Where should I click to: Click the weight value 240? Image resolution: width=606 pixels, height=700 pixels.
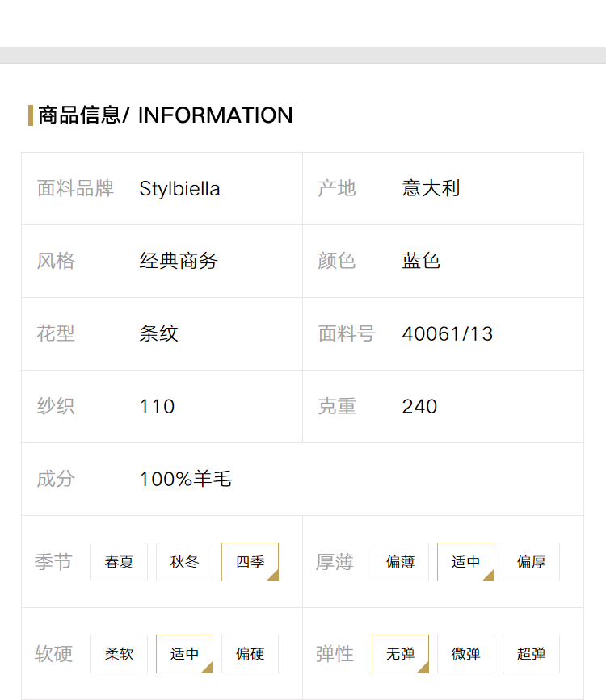(x=419, y=406)
